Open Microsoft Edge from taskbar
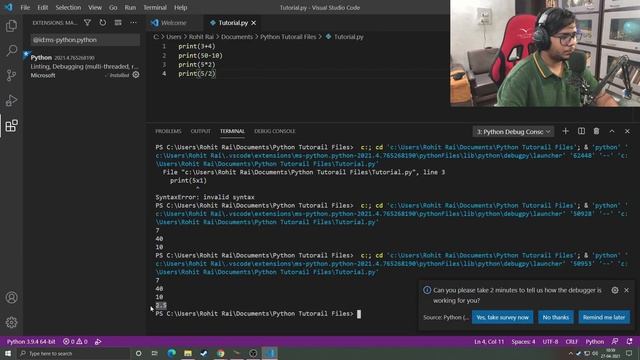 [171, 353]
